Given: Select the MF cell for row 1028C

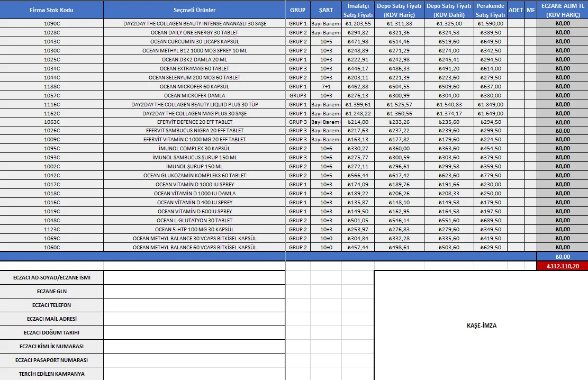Looking at the screenshot, I should click(531, 32).
